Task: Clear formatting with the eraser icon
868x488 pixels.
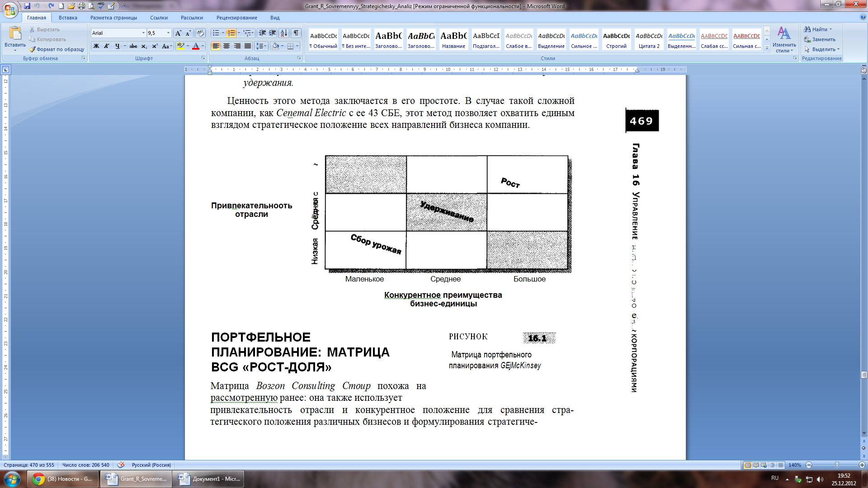Action: click(200, 33)
